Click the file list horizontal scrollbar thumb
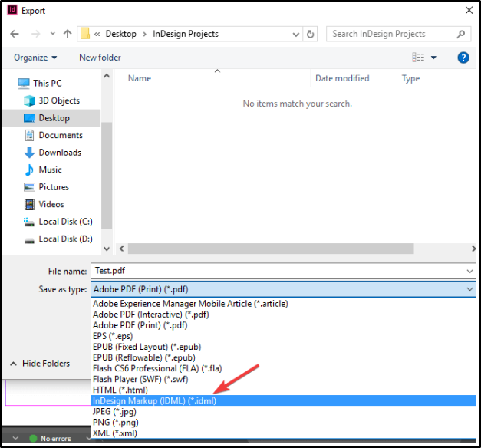The height and width of the screenshot is (448, 481). click(x=271, y=249)
